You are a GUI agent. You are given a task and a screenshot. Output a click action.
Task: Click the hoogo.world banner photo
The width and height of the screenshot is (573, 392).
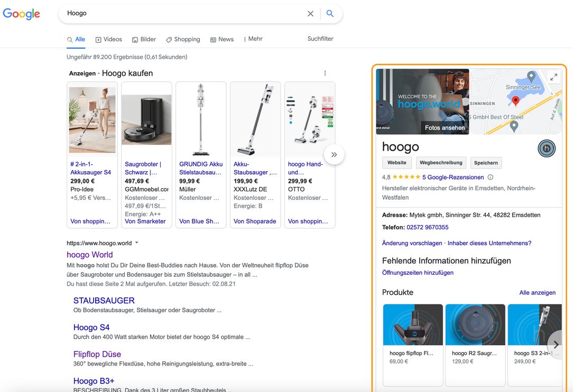point(422,101)
